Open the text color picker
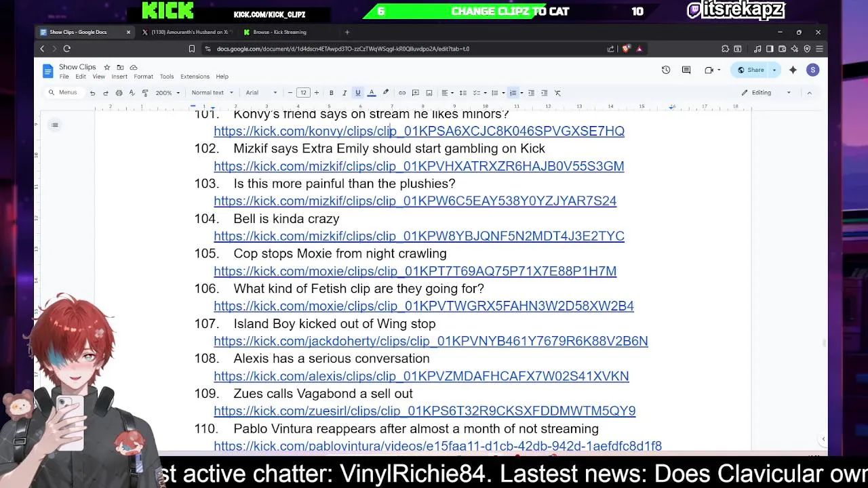The width and height of the screenshot is (868, 488). (x=372, y=93)
